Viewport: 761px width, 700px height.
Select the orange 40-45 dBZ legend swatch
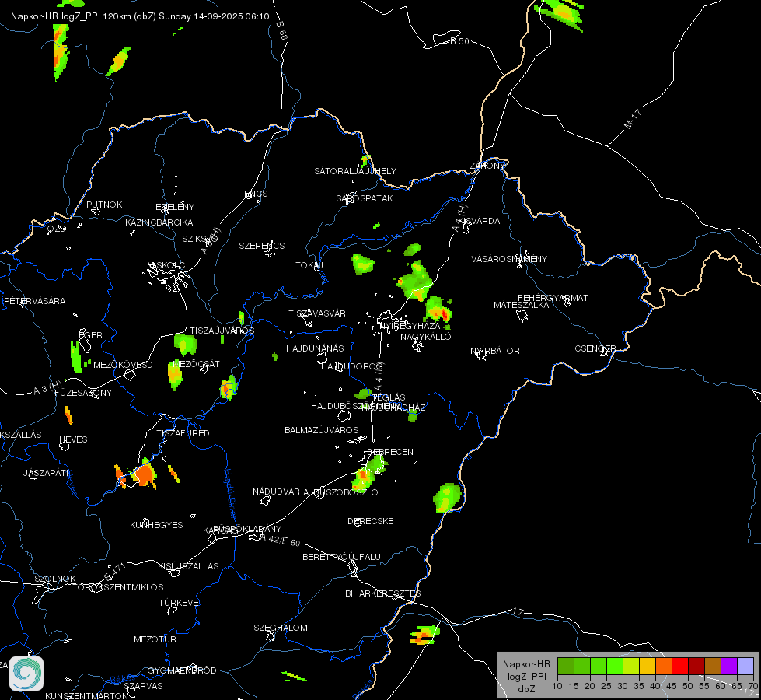(664, 667)
